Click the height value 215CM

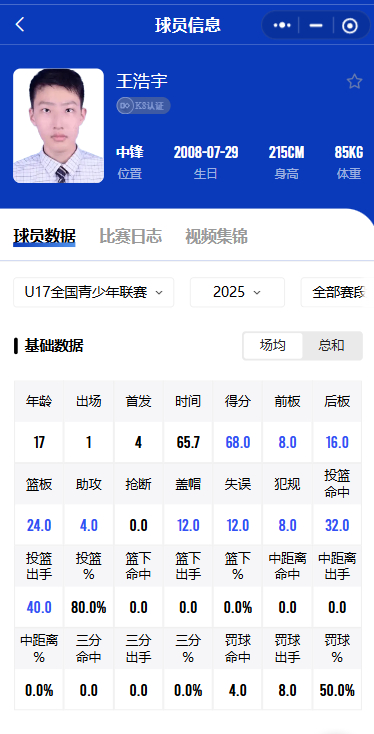coord(286,153)
